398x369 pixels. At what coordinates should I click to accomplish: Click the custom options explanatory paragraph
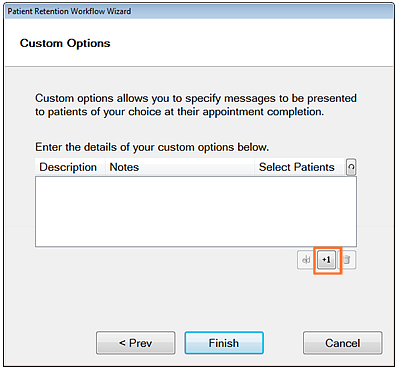coord(196,105)
